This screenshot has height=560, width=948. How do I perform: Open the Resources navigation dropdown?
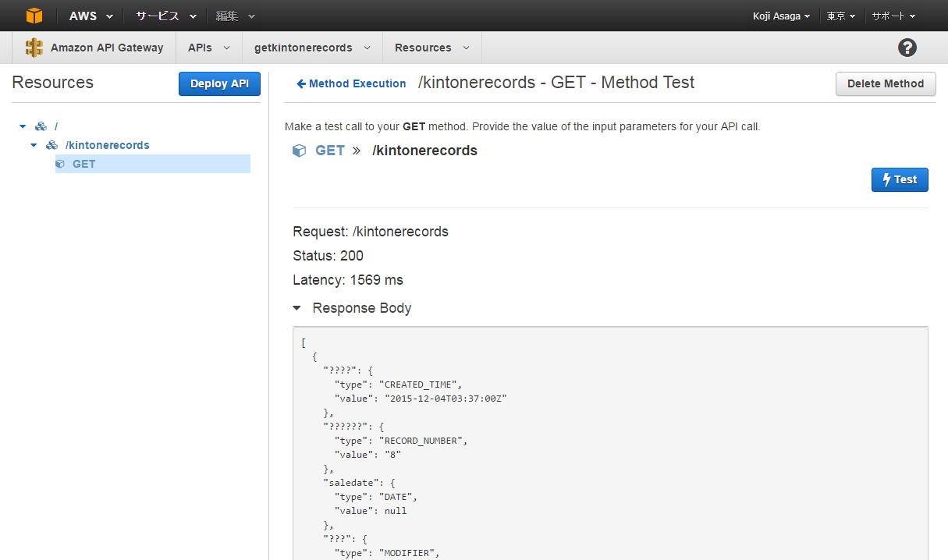click(x=431, y=47)
